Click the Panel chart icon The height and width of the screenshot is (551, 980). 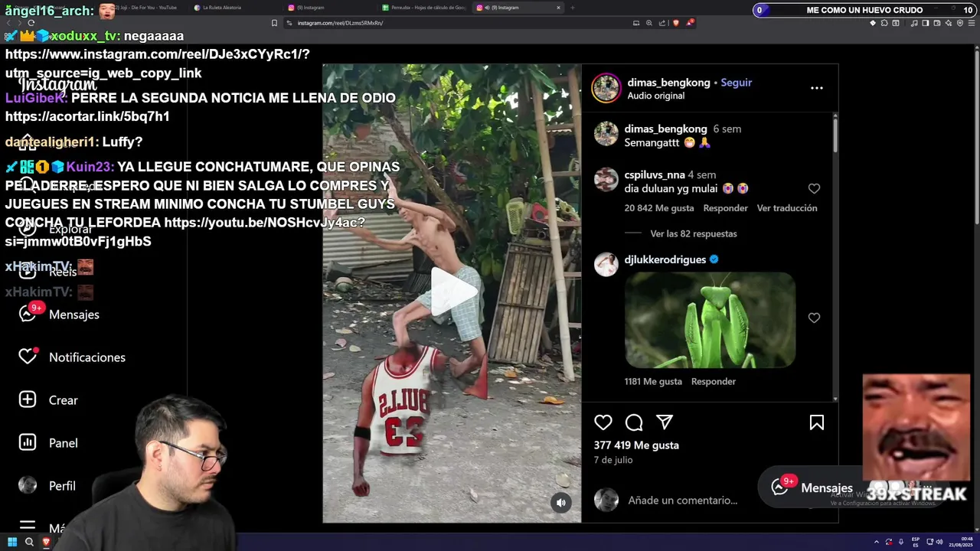(28, 442)
